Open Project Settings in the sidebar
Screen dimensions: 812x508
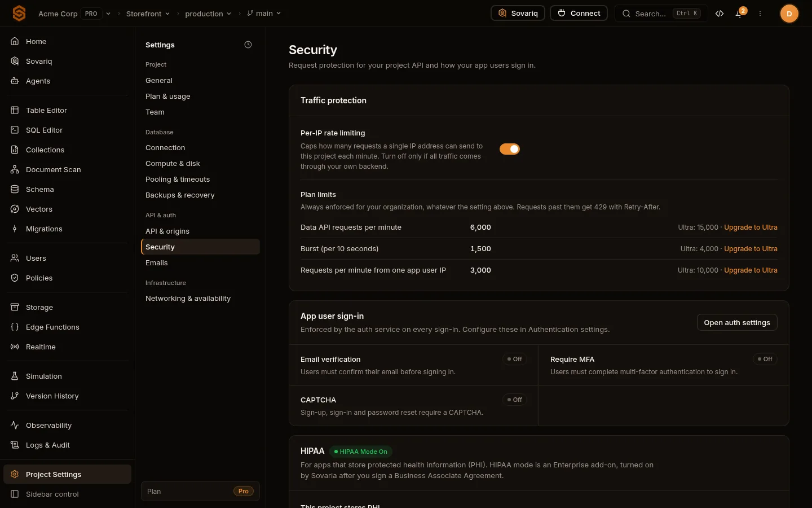coord(67,474)
